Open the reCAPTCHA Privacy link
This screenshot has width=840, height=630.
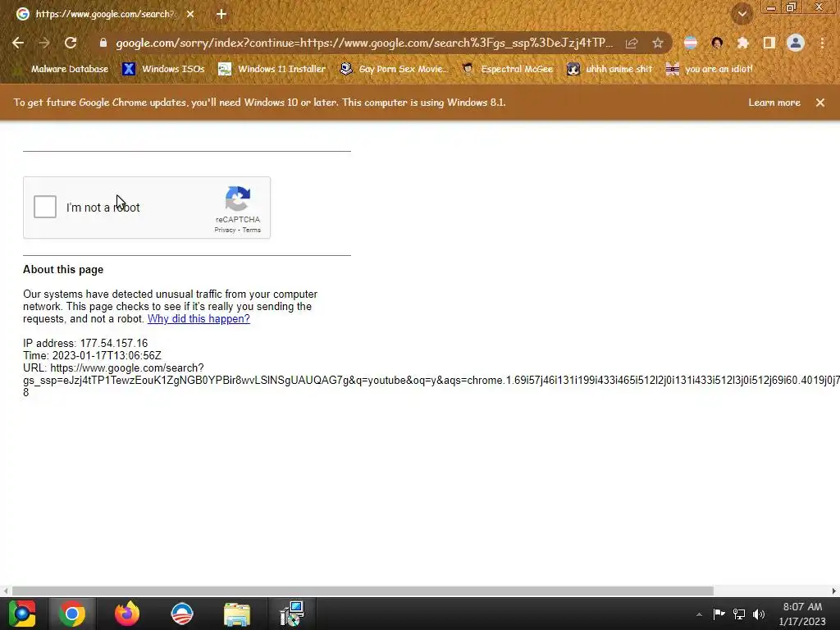coord(225,230)
